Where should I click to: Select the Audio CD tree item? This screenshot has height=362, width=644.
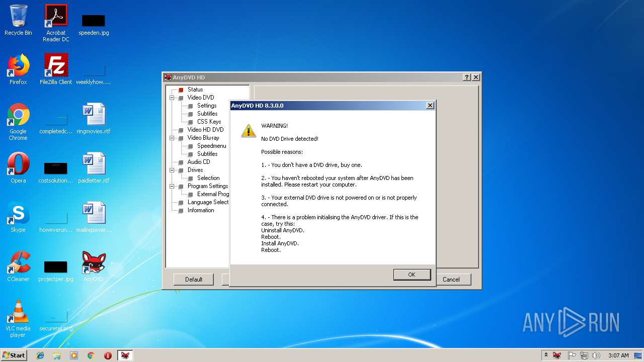coord(199,162)
